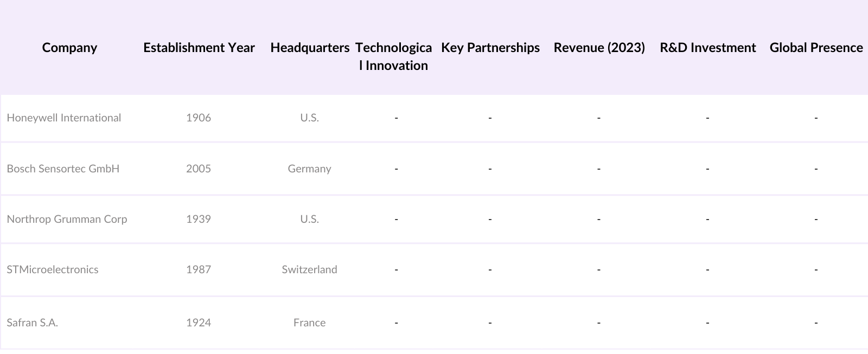Click establishment year 1939
Viewport: 868px width, 354px height.
[x=199, y=219]
